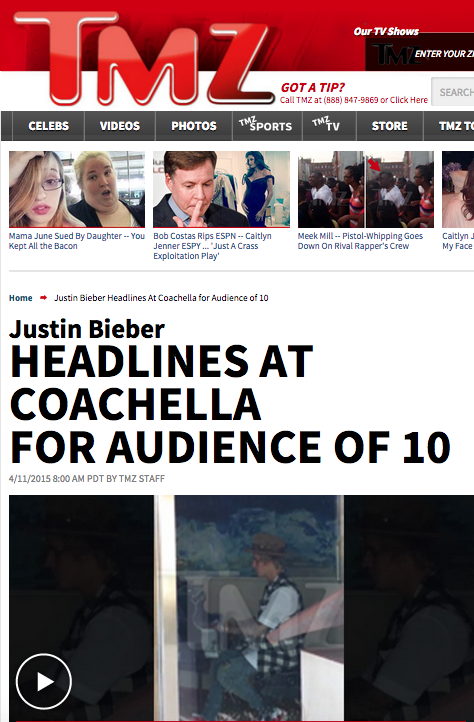Click Bob Costas Rips ESPN headline
This screenshot has width=474, height=722.
pos(212,246)
